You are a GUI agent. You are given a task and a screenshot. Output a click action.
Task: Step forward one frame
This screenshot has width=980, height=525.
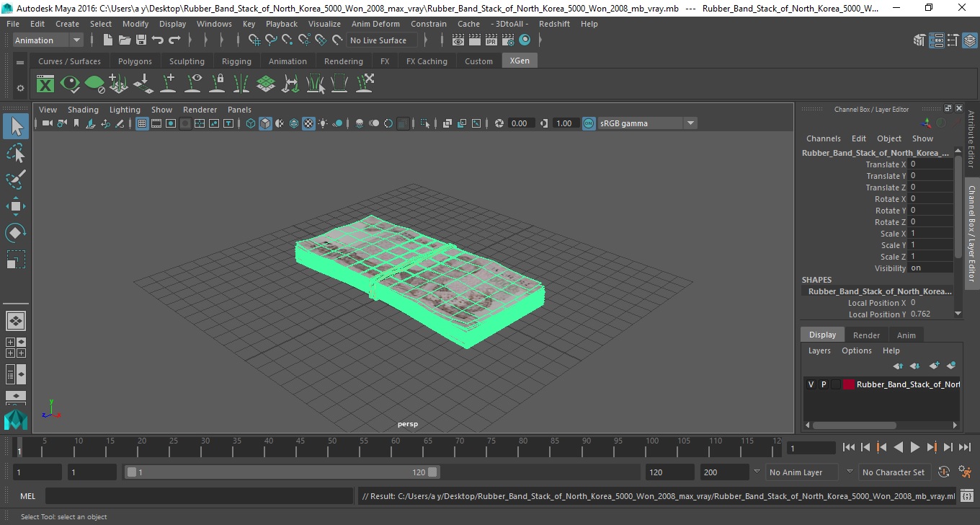[948, 447]
